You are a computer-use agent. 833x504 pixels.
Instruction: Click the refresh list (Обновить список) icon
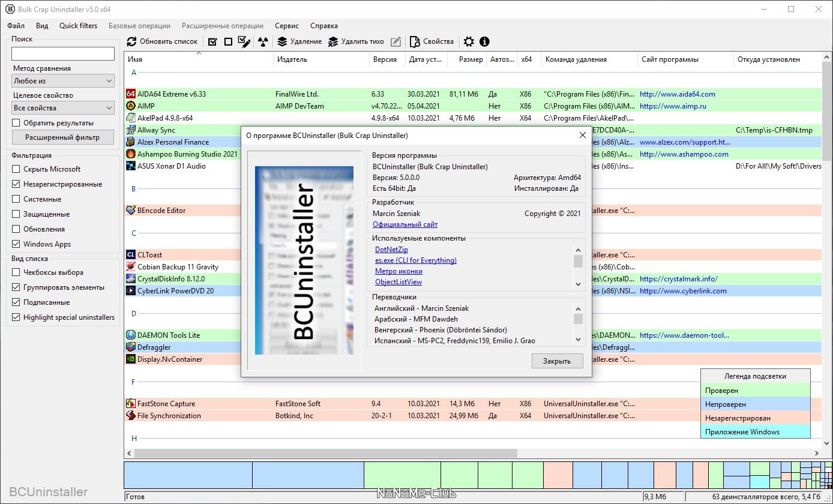[x=132, y=42]
